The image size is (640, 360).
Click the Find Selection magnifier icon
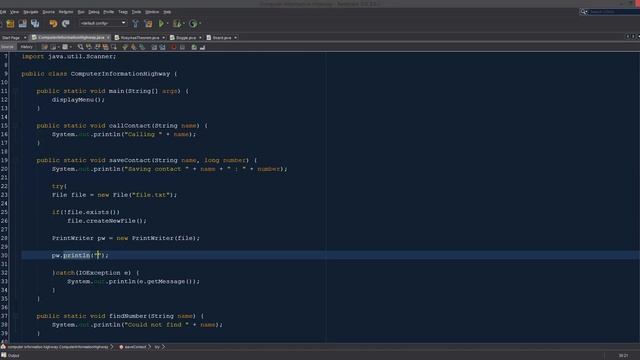click(80, 47)
